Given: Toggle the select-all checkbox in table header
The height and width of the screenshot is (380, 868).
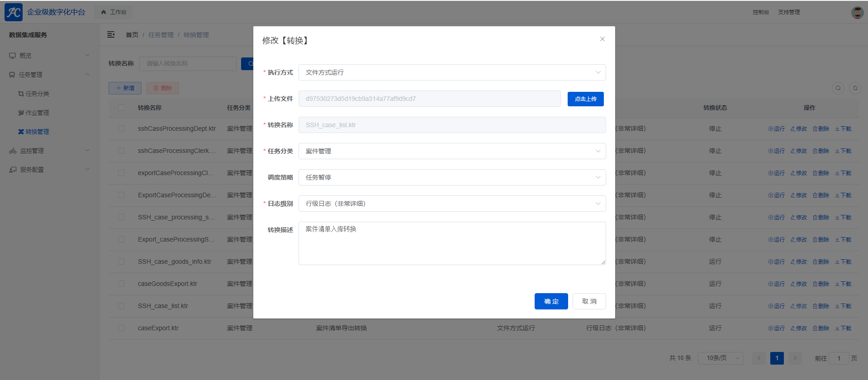Looking at the screenshot, I should 121,108.
